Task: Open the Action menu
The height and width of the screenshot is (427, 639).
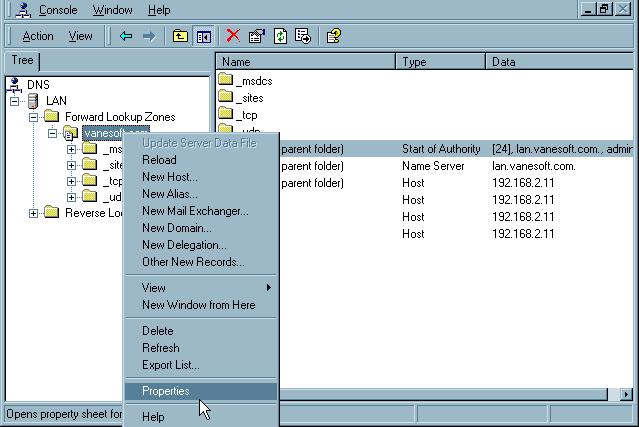Action: 37,36
